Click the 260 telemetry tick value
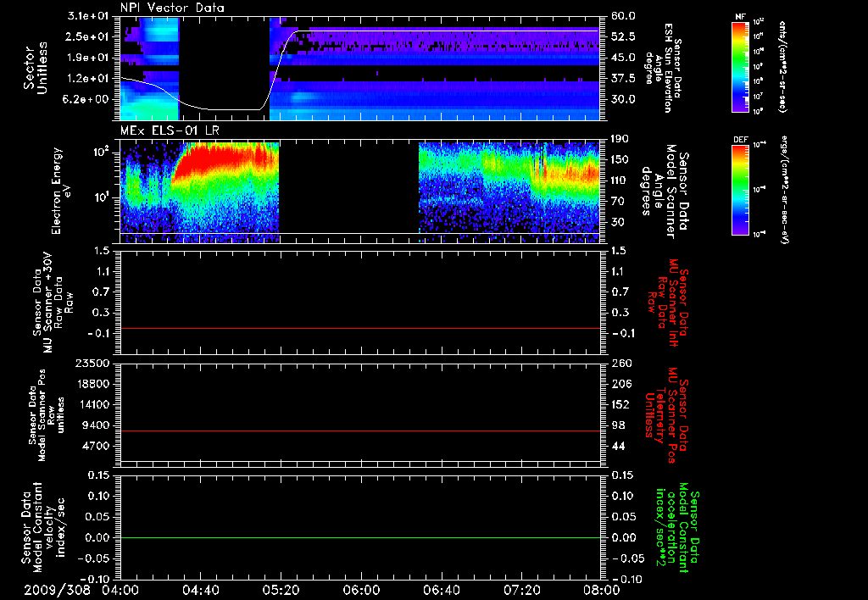Screen dimensions: 868x600 [620, 363]
